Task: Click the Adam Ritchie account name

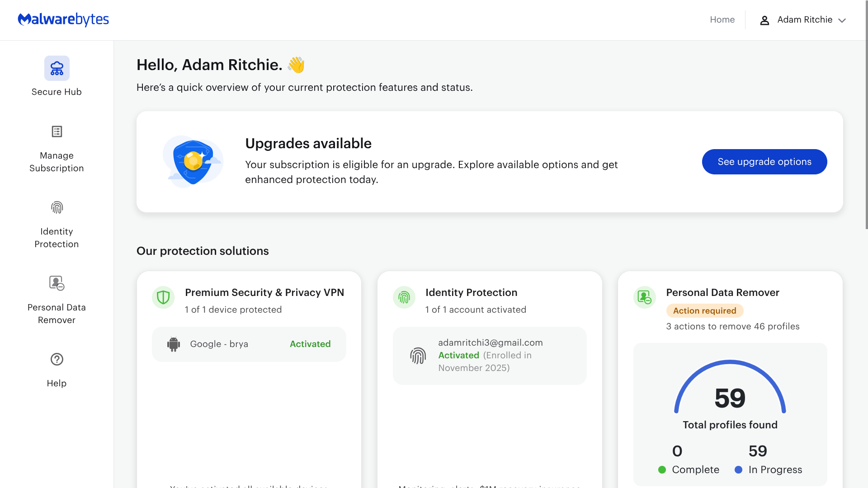Action: point(805,20)
